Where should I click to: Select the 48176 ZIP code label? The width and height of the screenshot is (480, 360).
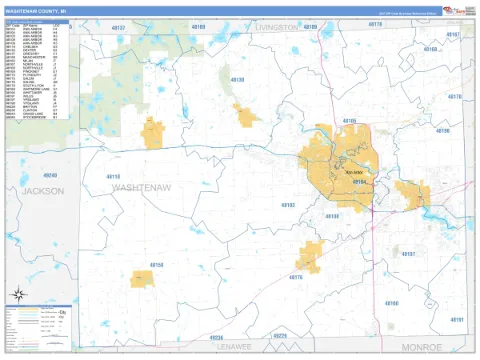coord(296,277)
